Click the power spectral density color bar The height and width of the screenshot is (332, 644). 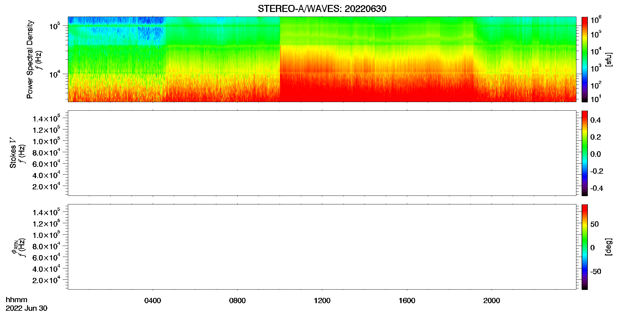coord(585,59)
